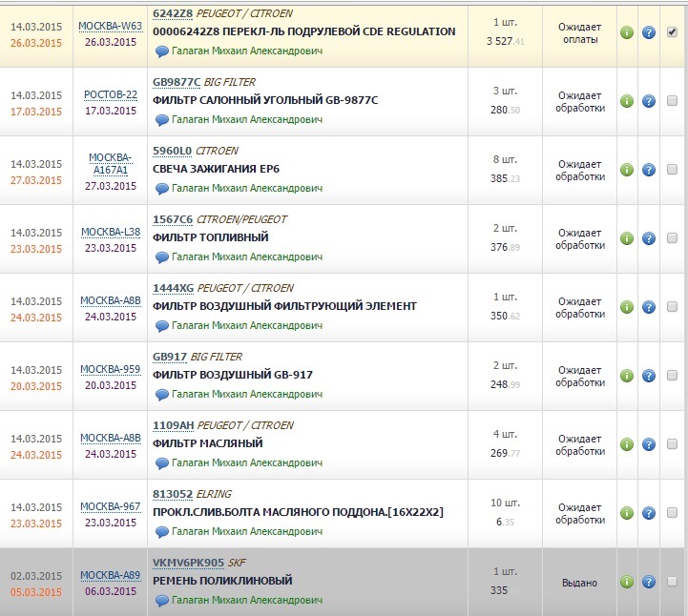Image resolution: width=688 pixels, height=616 pixels.
Task: Tick the checkbox in the 1567C6 row
Action: pyautogui.click(x=672, y=238)
